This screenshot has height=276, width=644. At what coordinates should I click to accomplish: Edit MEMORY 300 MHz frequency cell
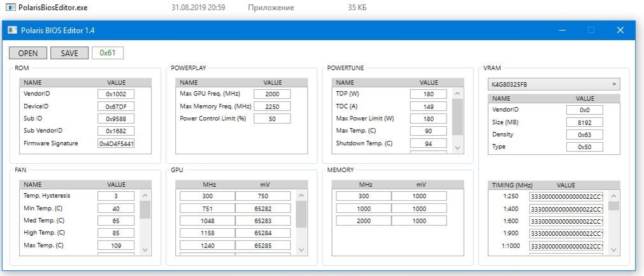tap(364, 196)
